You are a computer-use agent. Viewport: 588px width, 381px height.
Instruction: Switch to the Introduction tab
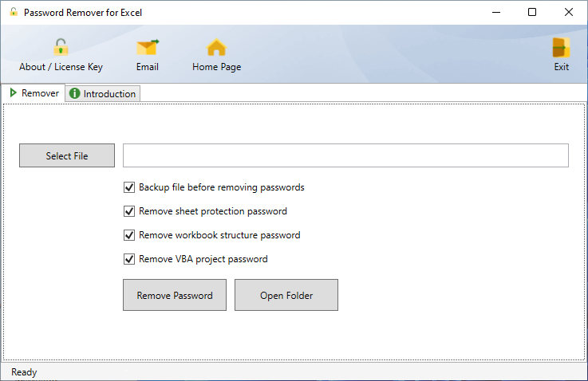103,94
